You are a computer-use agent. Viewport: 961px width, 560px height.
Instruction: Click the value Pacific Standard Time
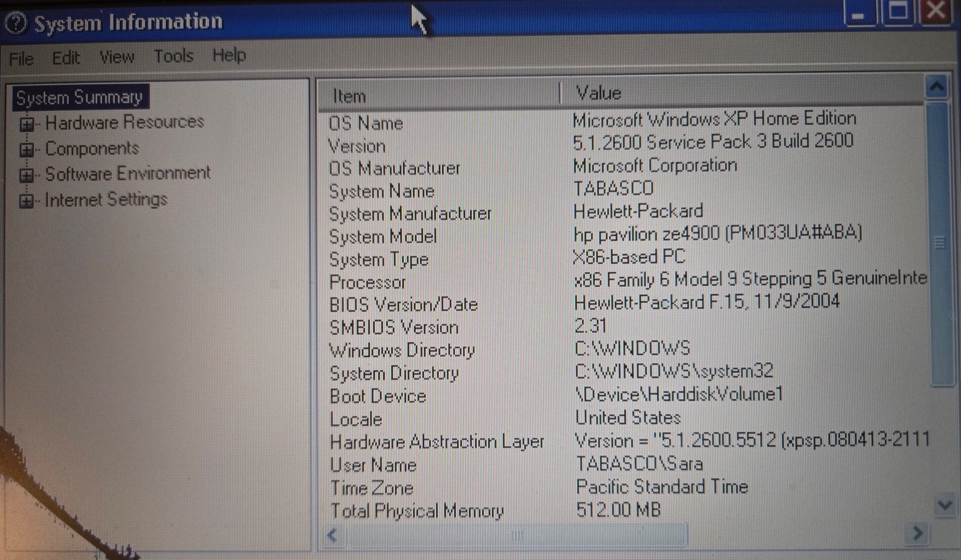pos(662,486)
